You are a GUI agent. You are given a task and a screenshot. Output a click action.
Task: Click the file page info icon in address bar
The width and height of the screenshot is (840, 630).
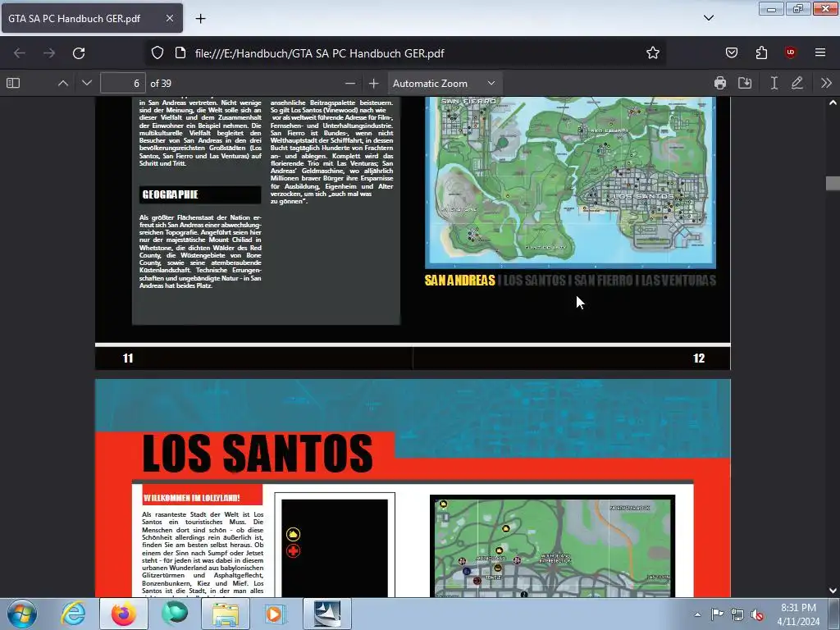[x=180, y=52]
